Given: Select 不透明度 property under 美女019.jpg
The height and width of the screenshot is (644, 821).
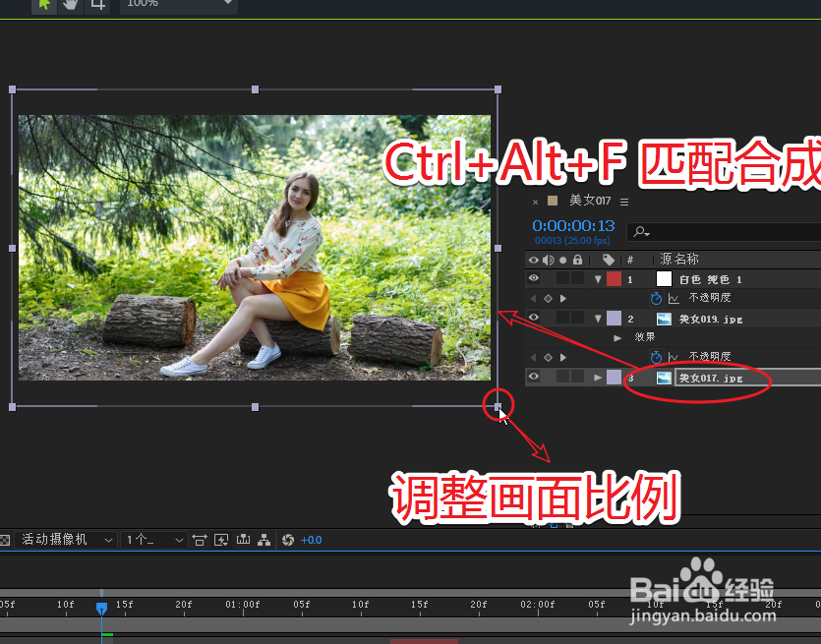Looking at the screenshot, I should click(710, 356).
